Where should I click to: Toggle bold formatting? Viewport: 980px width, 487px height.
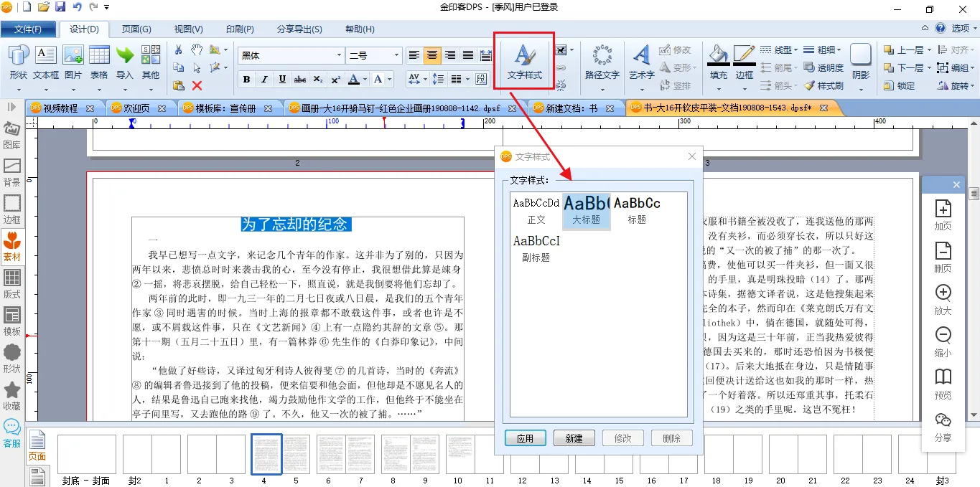point(247,79)
